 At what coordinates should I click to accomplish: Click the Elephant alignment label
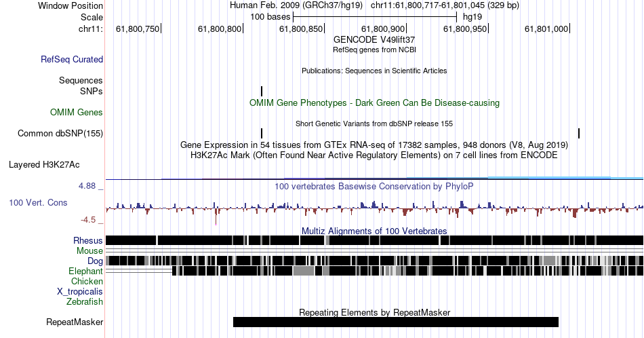click(86, 271)
